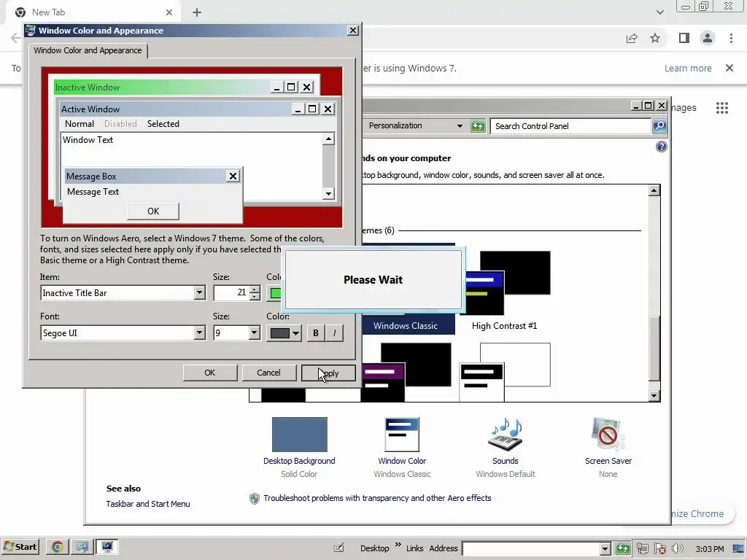This screenshot has height=560, width=747.
Task: Click the Message Text label in preview
Action: [93, 192]
